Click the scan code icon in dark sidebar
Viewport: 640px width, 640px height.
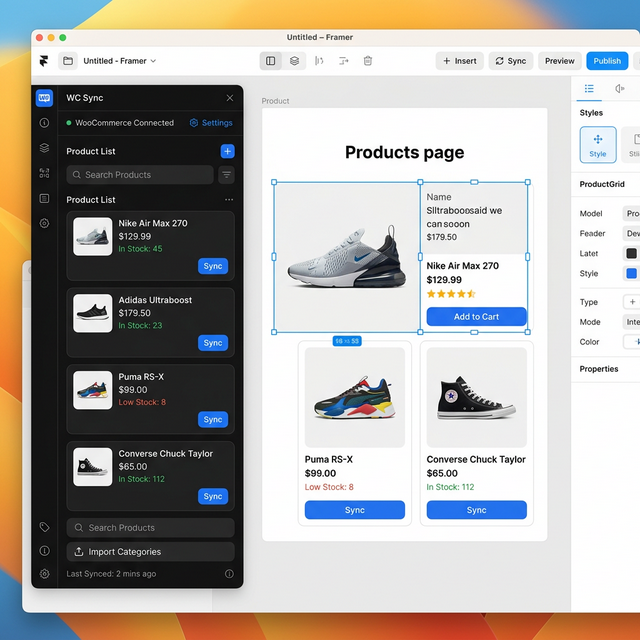click(x=44, y=173)
